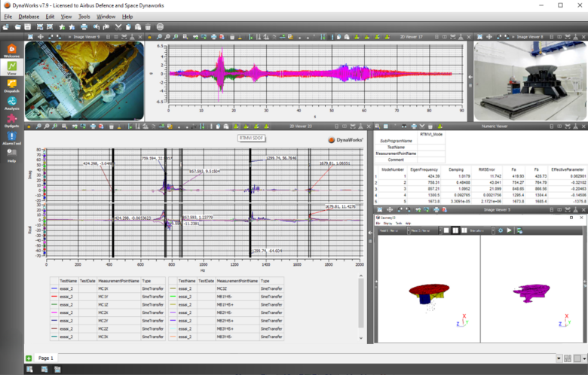Click the padlock icon in the 2D Viewer 23 toolbar
The width and height of the screenshot is (588, 375).
[x=29, y=127]
